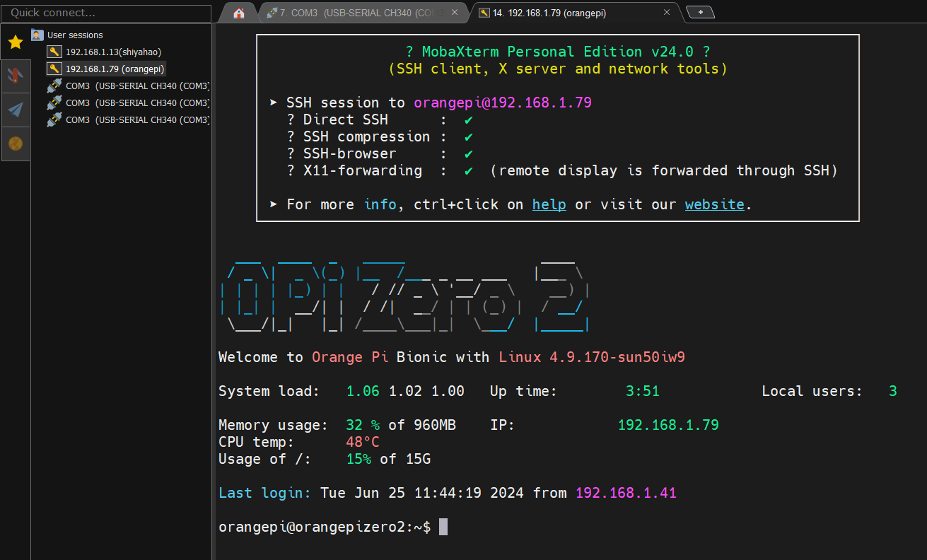The height and width of the screenshot is (560, 927).
Task: Click the SSH compression banner line
Action: tap(380, 136)
